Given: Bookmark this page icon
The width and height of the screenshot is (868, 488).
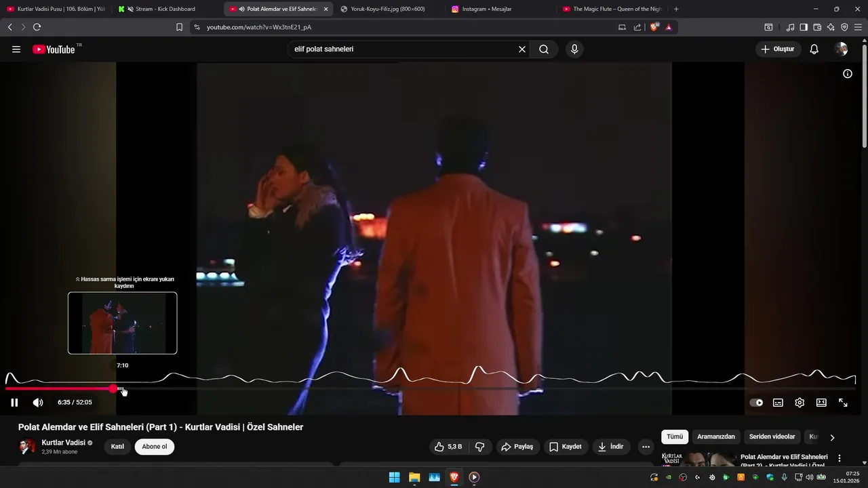Looking at the screenshot, I should point(179,27).
